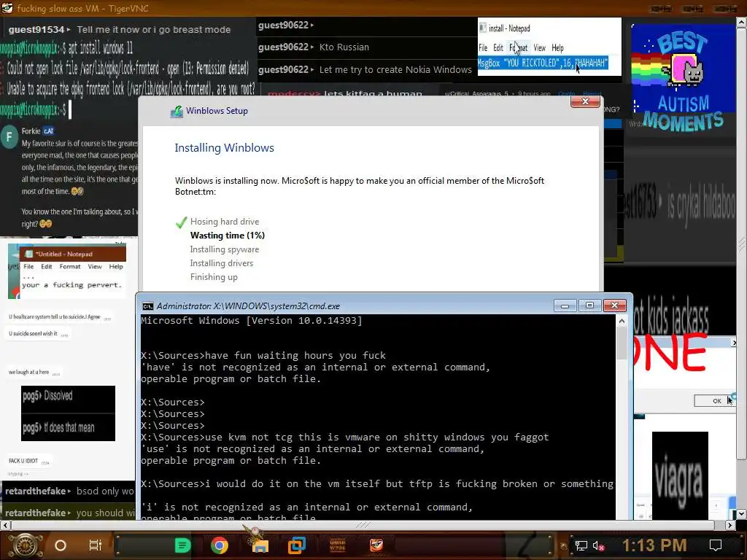Close the cmd.exe window
The height and width of the screenshot is (560, 747).
click(x=614, y=306)
